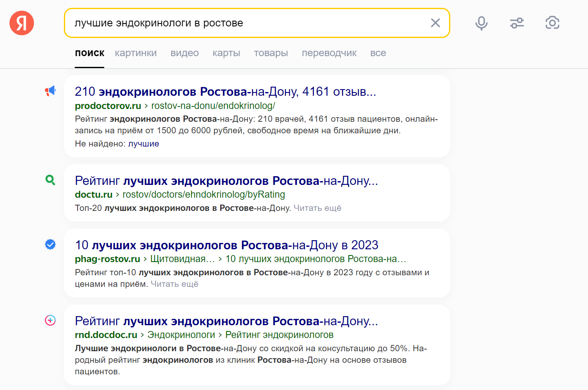Viewport: 588px width, 390px height.
Task: Open search settings sliders icon
Action: 517,23
